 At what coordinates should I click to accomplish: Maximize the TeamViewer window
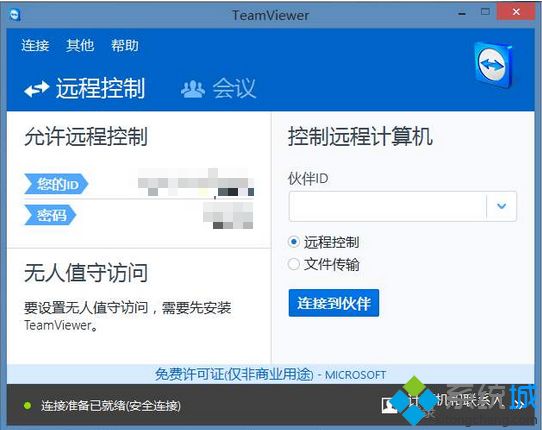click(485, 12)
